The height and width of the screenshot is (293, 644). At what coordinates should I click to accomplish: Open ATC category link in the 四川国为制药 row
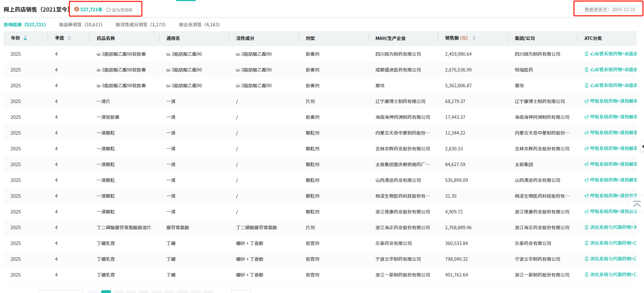613,54
